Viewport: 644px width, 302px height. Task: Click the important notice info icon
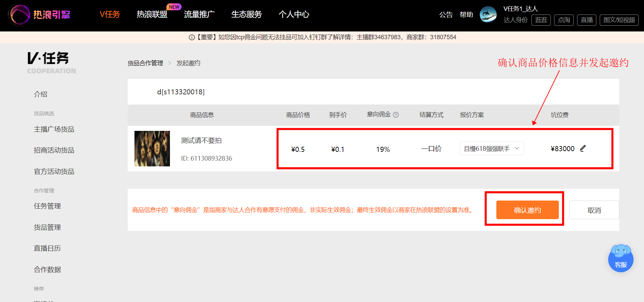192,37
